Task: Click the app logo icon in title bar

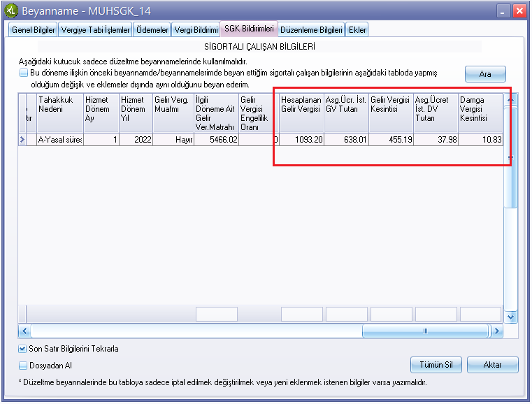Action: click(x=11, y=10)
